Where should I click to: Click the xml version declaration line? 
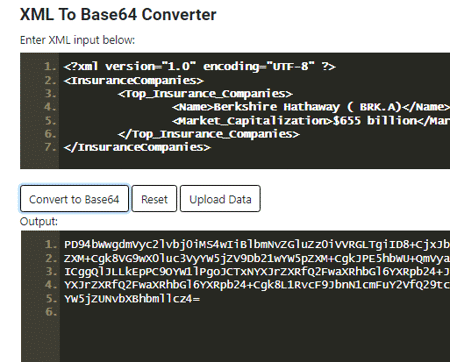(199, 66)
